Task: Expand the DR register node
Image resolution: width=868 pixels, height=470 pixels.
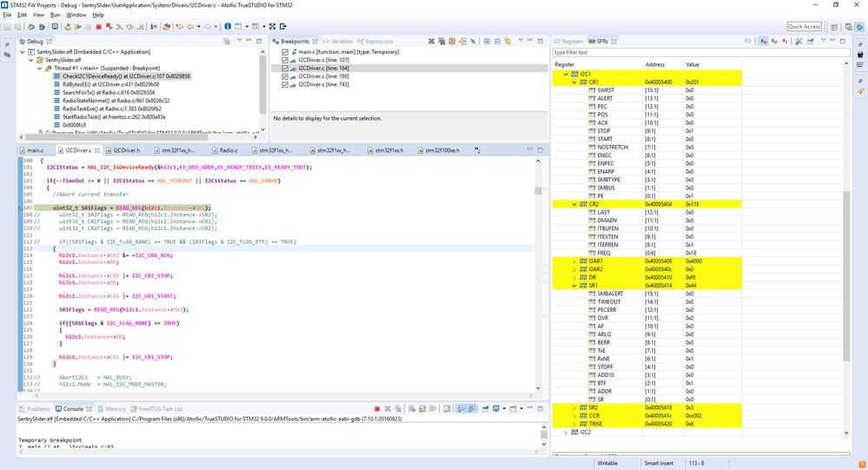Action: pyautogui.click(x=574, y=277)
